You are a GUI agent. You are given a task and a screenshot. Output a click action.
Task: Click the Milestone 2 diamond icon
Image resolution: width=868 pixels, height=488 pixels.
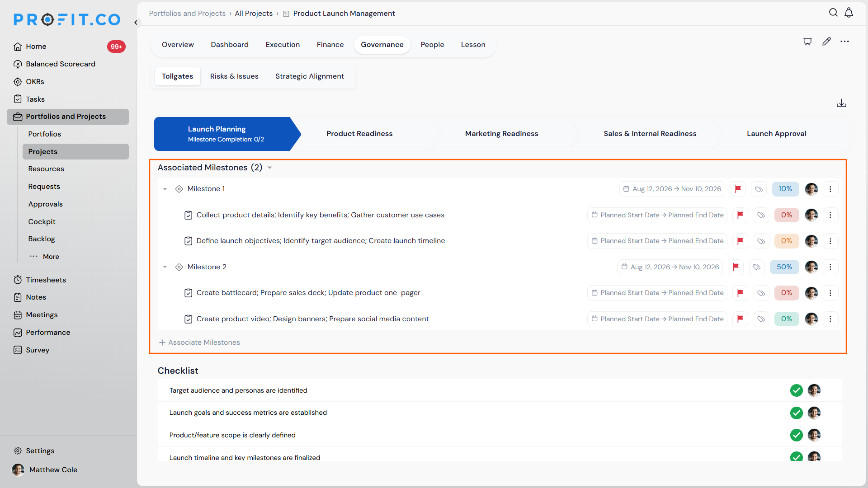pos(179,267)
